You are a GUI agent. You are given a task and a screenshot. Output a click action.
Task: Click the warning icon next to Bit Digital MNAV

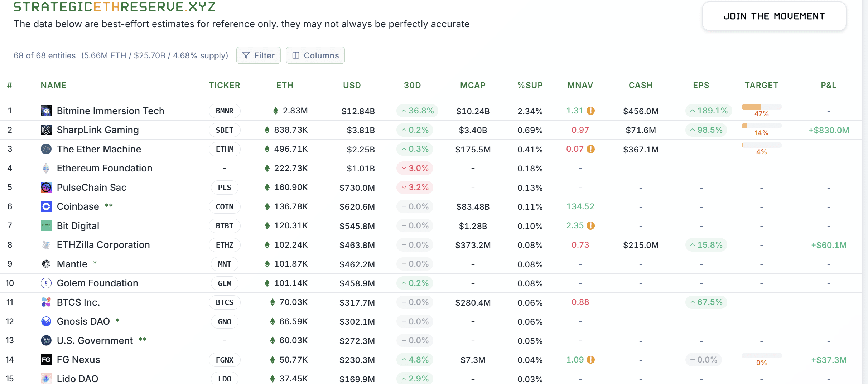[x=591, y=226]
